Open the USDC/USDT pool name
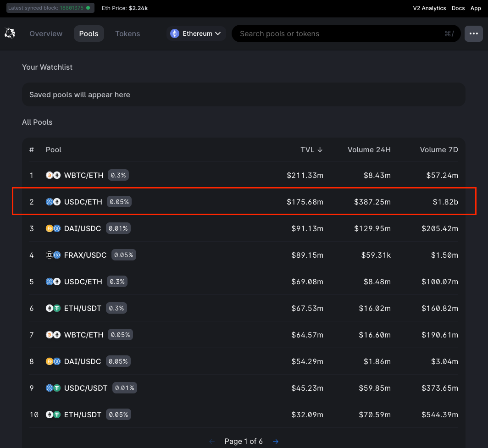This screenshot has width=488, height=448. (86, 388)
